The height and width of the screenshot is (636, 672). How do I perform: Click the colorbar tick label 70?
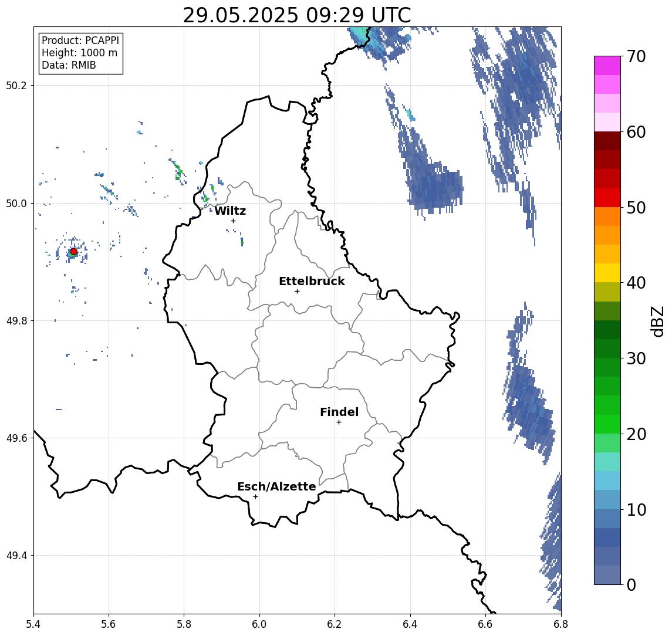click(x=636, y=56)
